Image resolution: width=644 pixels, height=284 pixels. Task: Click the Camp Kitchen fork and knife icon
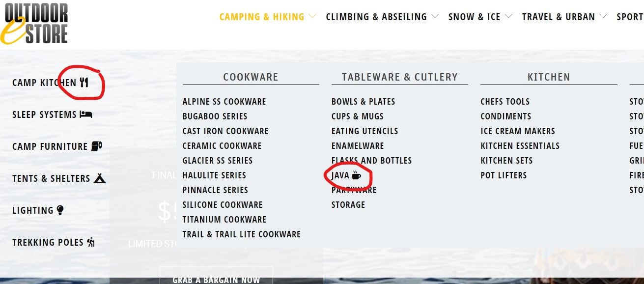click(x=84, y=83)
